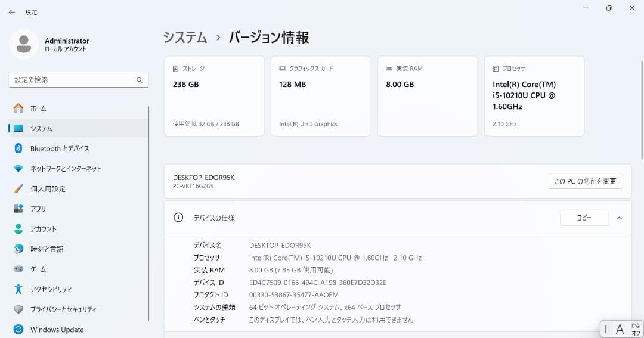The image size is (644, 338).
Task: Open ゲーム settings in sidebar
Action: click(x=79, y=269)
